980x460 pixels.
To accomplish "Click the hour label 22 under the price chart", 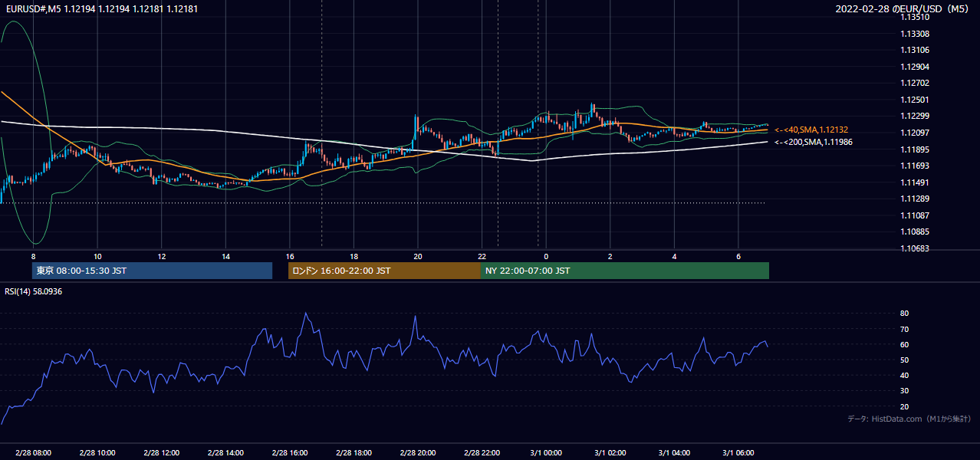I will (x=482, y=256).
